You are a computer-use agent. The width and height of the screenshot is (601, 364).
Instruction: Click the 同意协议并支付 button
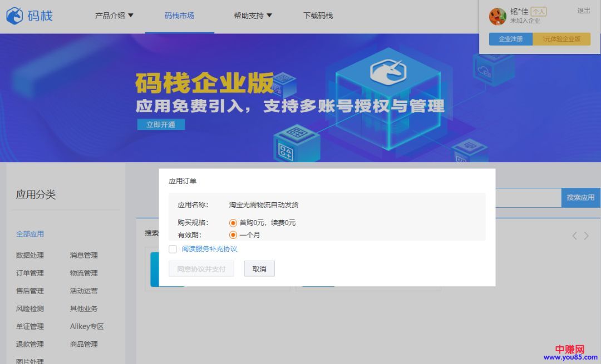click(x=201, y=269)
